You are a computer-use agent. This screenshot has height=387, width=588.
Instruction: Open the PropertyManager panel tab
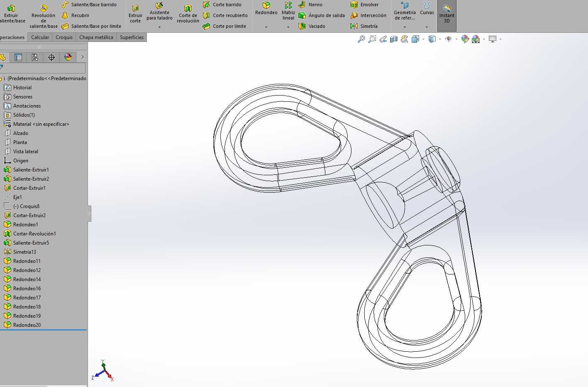point(18,57)
